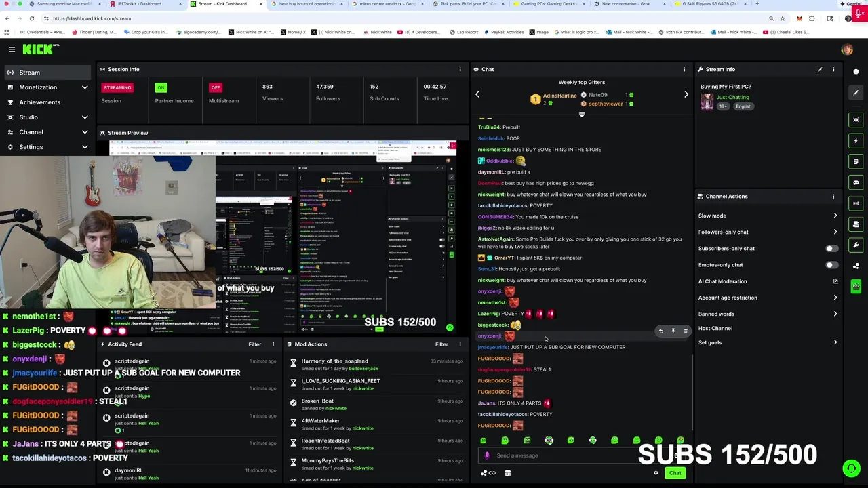Screen dimensions: 868x488
Task: Click the browser address bar URL
Action: (92, 18)
